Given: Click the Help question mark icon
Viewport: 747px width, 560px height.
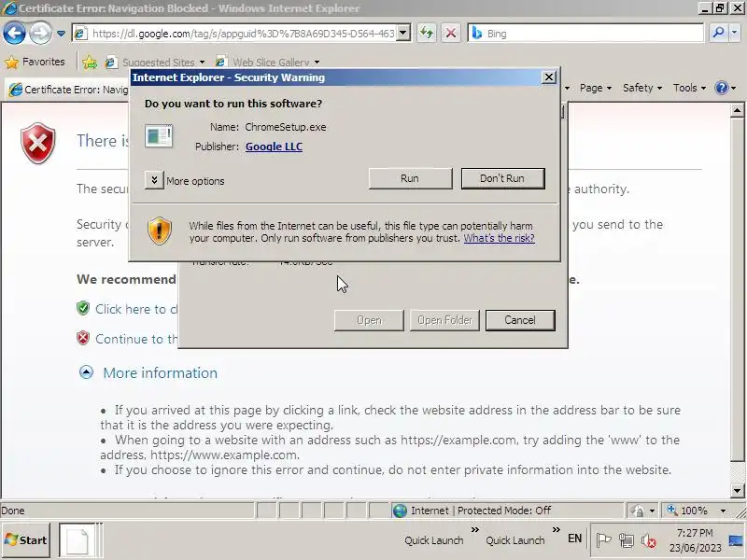Looking at the screenshot, I should pos(722,88).
